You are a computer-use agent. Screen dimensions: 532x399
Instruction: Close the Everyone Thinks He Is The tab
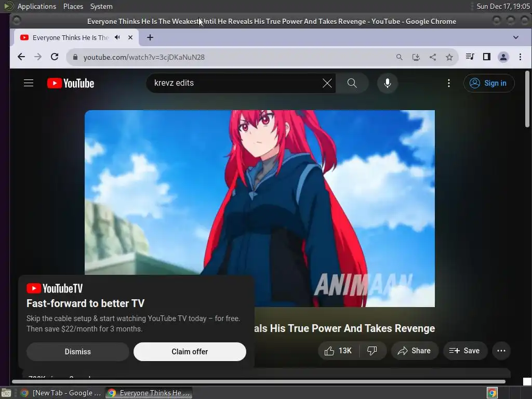(x=130, y=37)
